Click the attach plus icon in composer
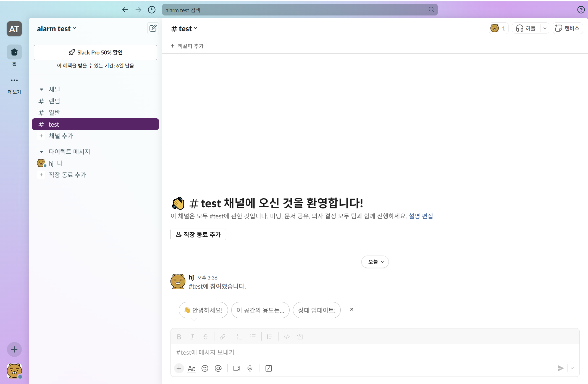This screenshot has height=384, width=588. [179, 368]
